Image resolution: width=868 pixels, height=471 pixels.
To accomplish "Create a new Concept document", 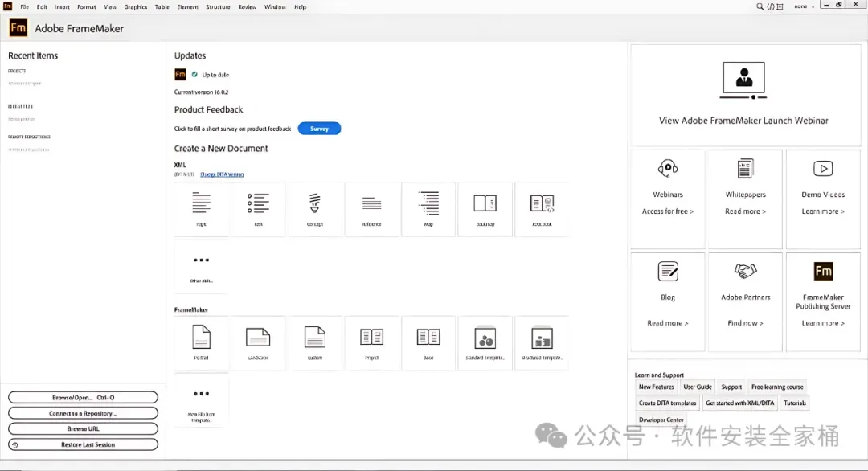I will (315, 209).
